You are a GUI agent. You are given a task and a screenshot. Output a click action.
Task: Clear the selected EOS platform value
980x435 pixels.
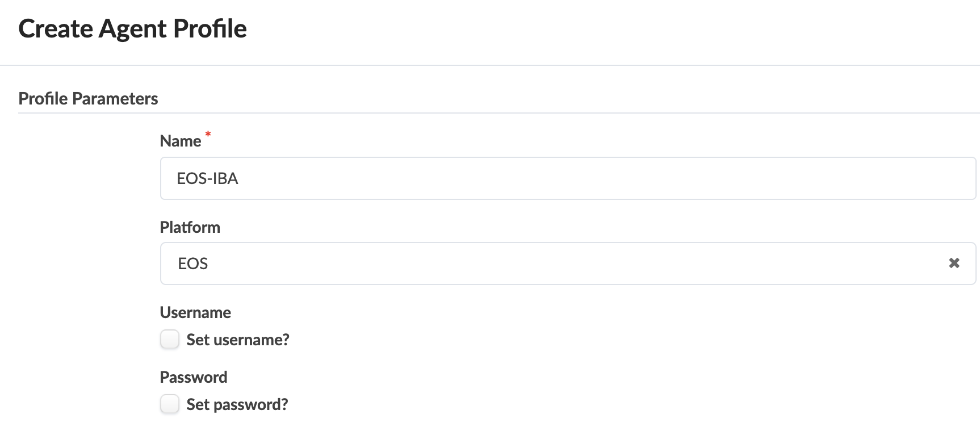(x=954, y=263)
